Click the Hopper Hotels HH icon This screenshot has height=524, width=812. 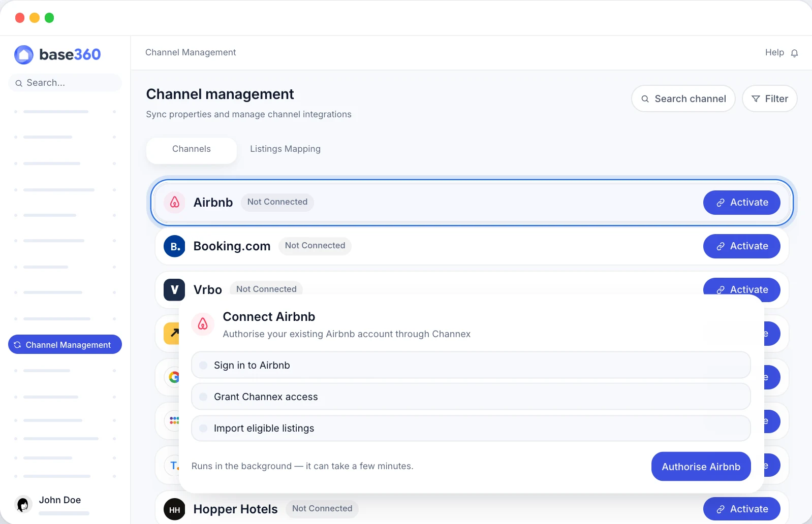point(174,509)
